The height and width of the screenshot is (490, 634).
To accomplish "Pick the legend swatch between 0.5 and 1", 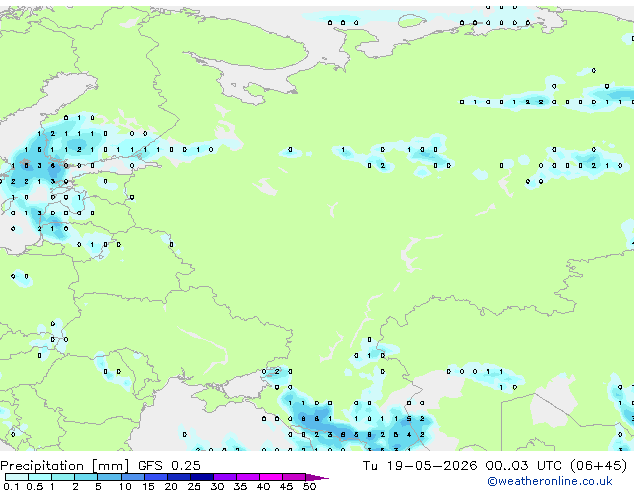I will pos(40,477).
